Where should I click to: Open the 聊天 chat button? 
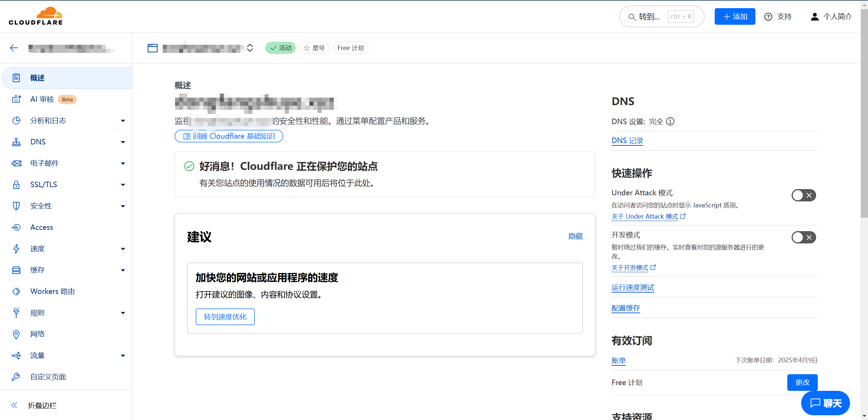coord(826,403)
